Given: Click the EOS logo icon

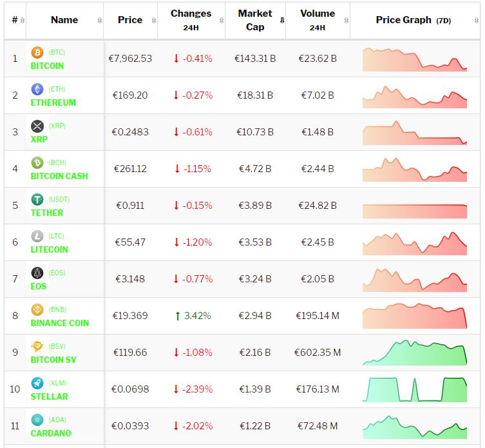Looking at the screenshot, I should [37, 273].
